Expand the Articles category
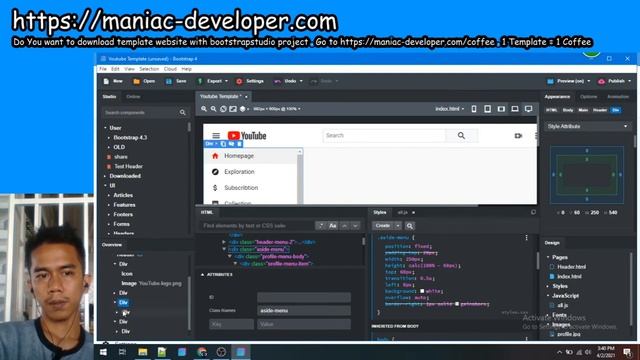This screenshot has height=360, width=640. pos(109,195)
